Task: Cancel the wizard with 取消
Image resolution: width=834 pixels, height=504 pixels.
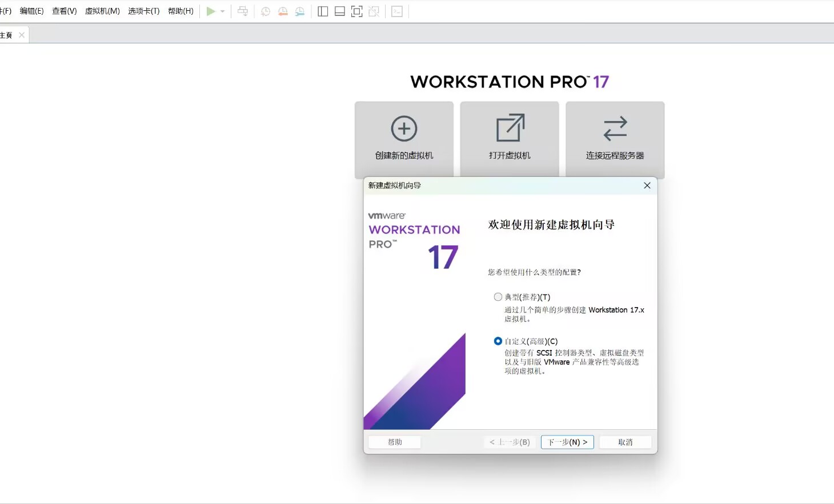Action: [625, 442]
